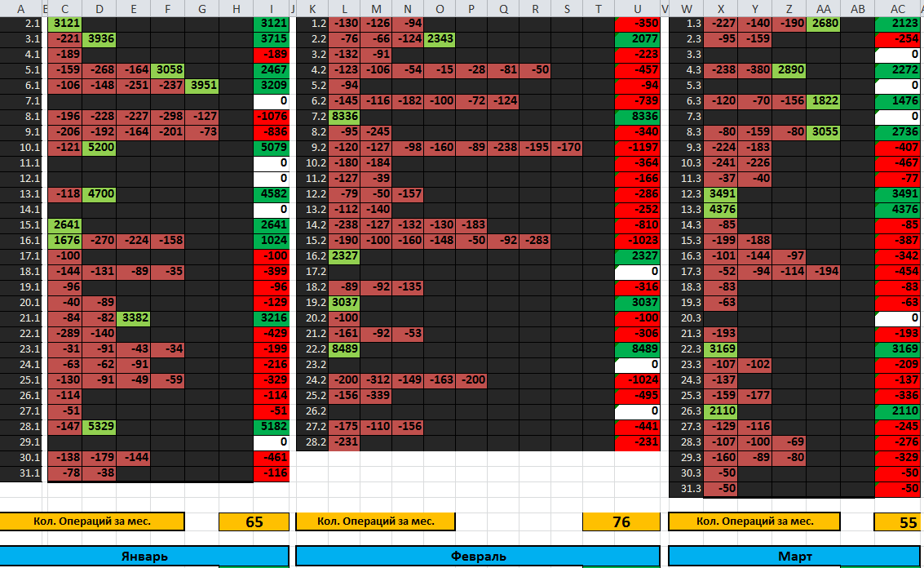Viewport: 924px width, 568px height.
Task: Select the green cell with 5329
Action: click(x=99, y=426)
